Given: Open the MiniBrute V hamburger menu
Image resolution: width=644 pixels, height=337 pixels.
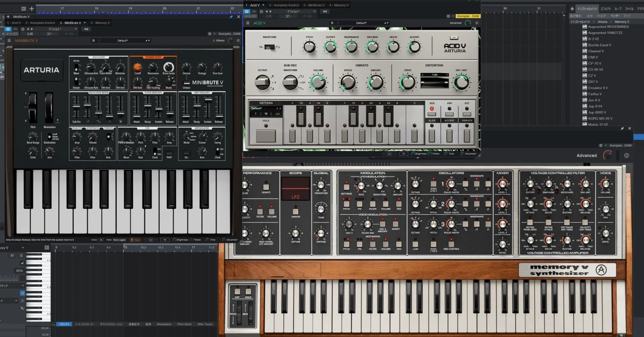Looking at the screenshot, I should [9, 41].
